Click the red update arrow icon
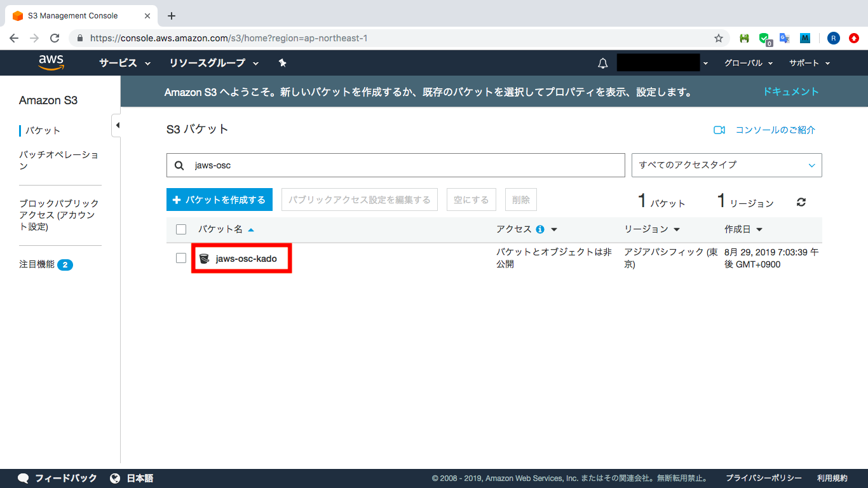868x488 pixels. (x=854, y=38)
